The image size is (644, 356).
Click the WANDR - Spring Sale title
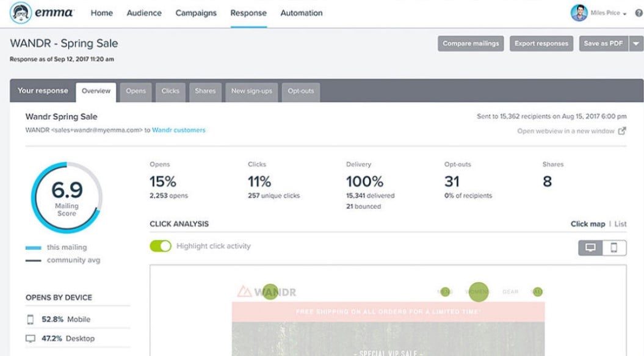pos(64,43)
